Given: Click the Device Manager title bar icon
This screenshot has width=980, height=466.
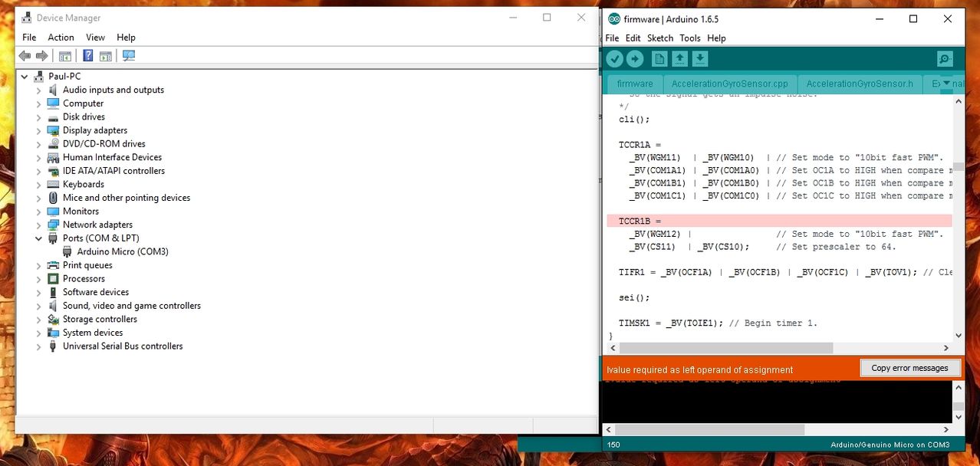Looking at the screenshot, I should tap(26, 18).
